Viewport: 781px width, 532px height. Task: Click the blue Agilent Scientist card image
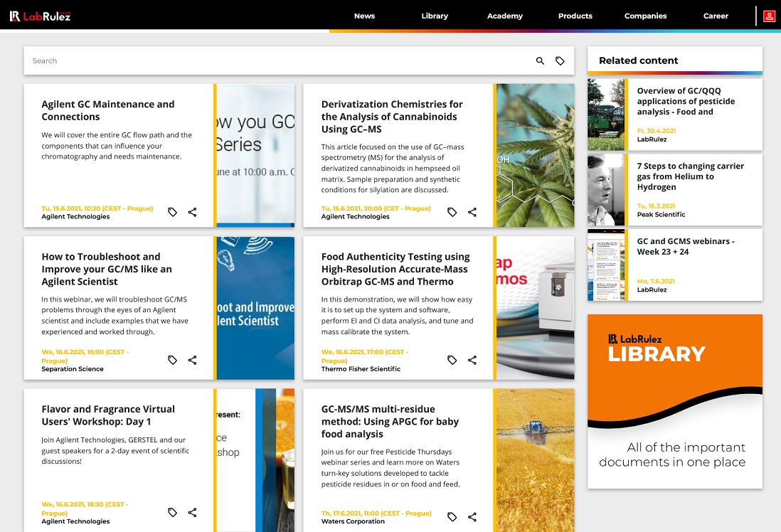pos(255,308)
